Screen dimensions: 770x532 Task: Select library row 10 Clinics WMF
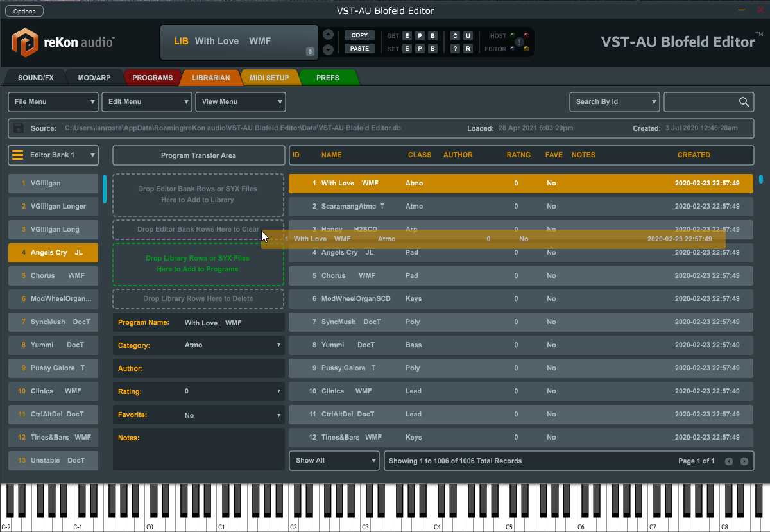point(521,391)
